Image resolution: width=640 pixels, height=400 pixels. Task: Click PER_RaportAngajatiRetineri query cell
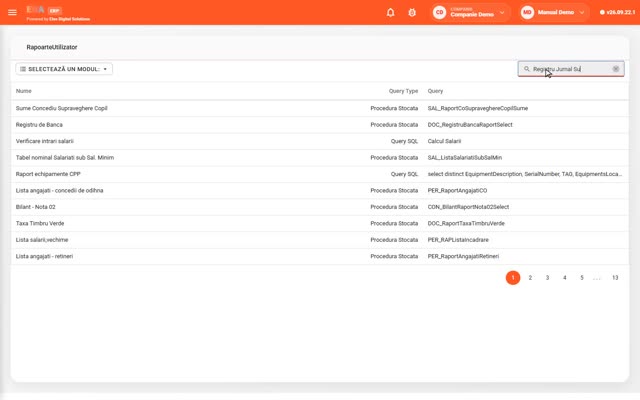463,256
